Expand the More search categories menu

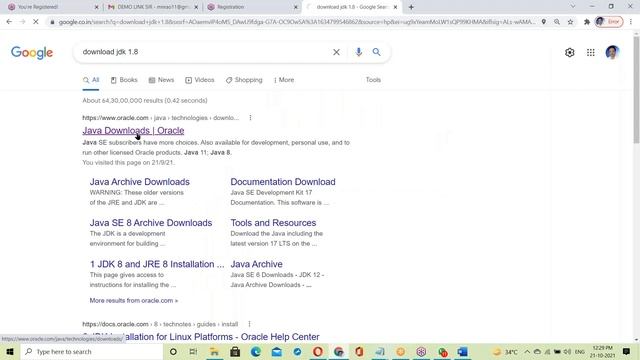pos(284,80)
